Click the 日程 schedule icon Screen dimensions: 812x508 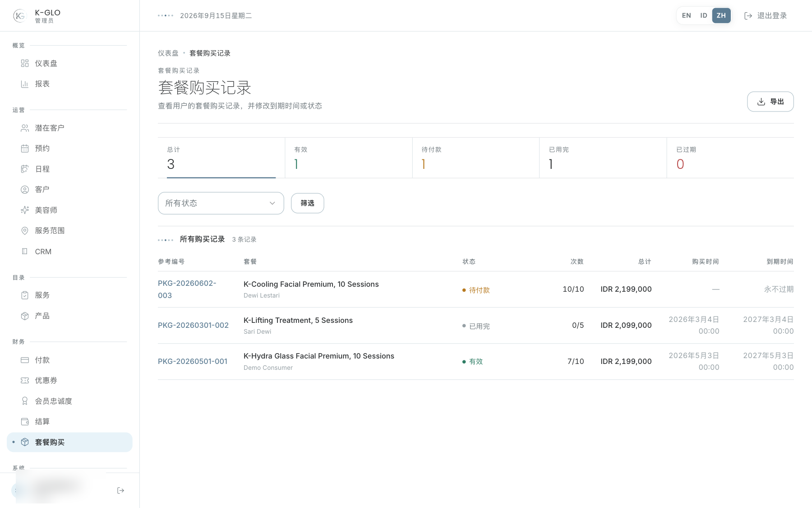[x=25, y=169]
